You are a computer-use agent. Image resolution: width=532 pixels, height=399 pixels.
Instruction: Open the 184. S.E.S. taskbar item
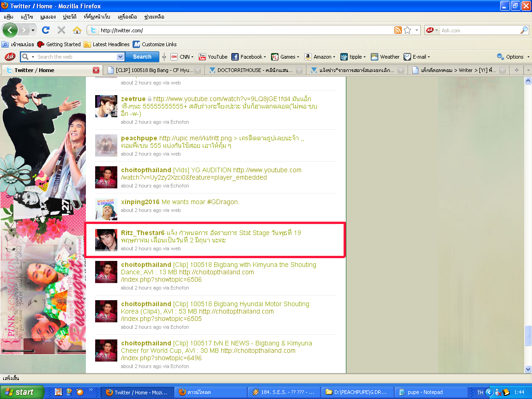tap(284, 392)
